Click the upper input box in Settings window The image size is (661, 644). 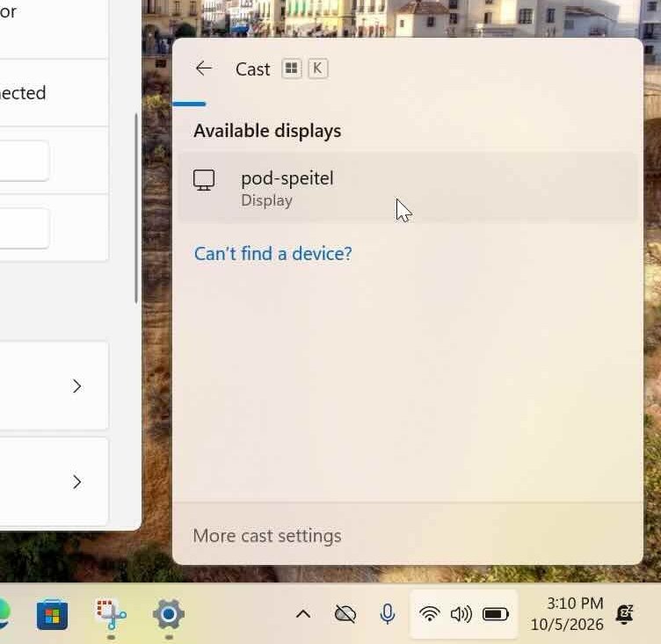pos(25,161)
